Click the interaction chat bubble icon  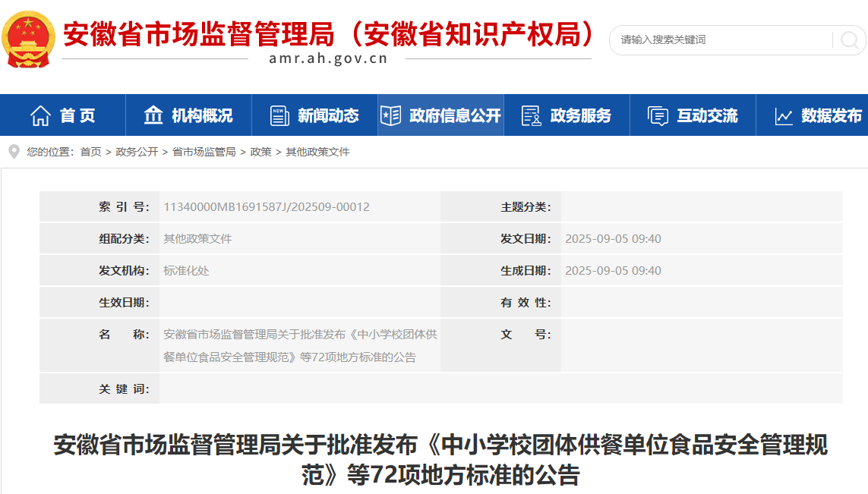pyautogui.click(x=658, y=115)
